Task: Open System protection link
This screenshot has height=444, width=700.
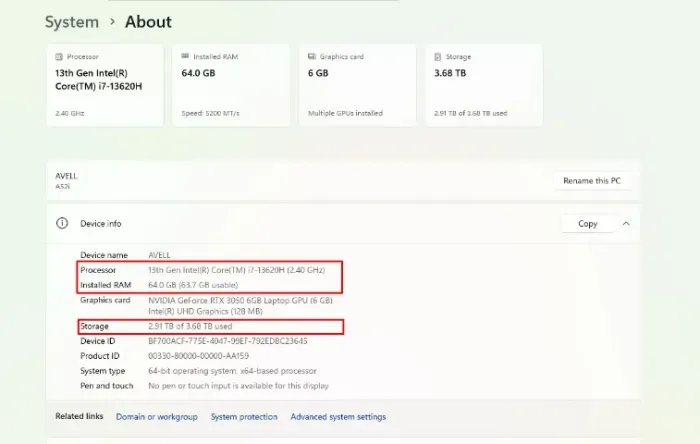Action: pos(244,417)
